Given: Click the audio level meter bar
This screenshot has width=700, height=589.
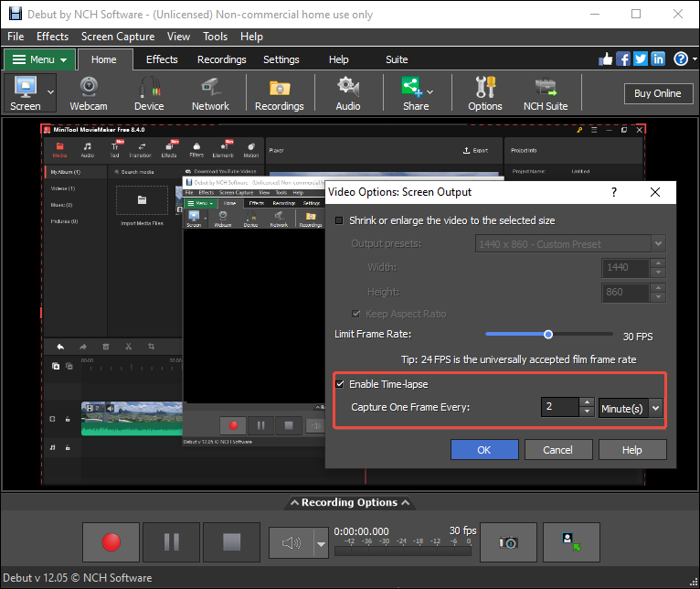Looking at the screenshot, I should pyautogui.click(x=403, y=551).
